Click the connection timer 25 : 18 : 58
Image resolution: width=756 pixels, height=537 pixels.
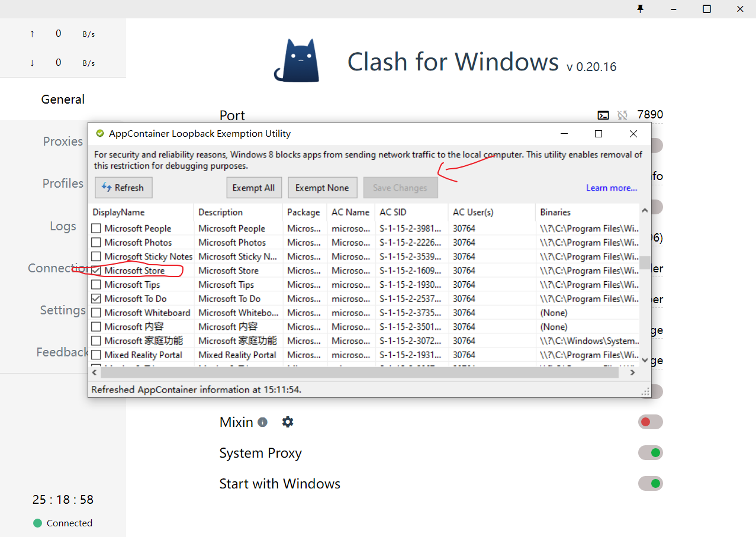tap(63, 500)
